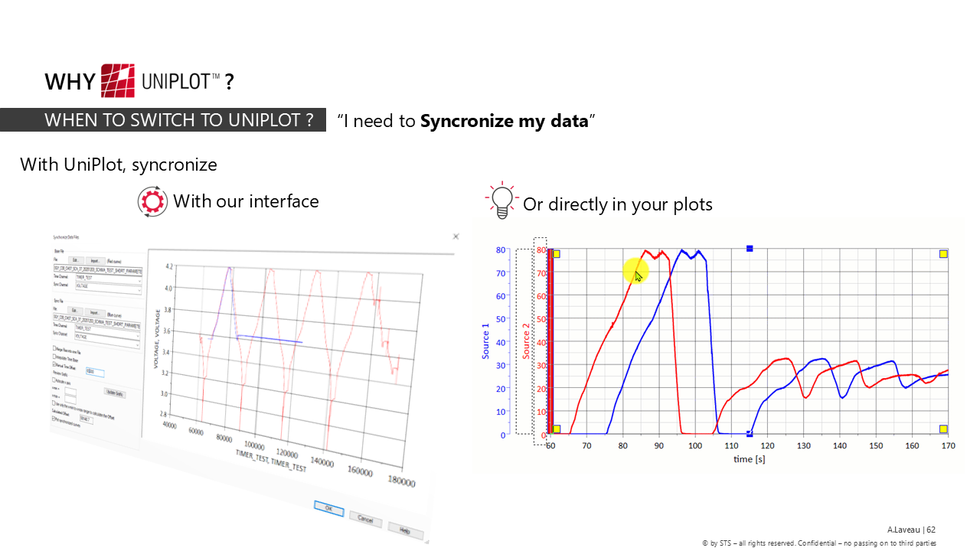Viewport: 980px width, 551px height.
Task: Enable 'Interpolate Time Base' checkbox
Action: [54, 357]
